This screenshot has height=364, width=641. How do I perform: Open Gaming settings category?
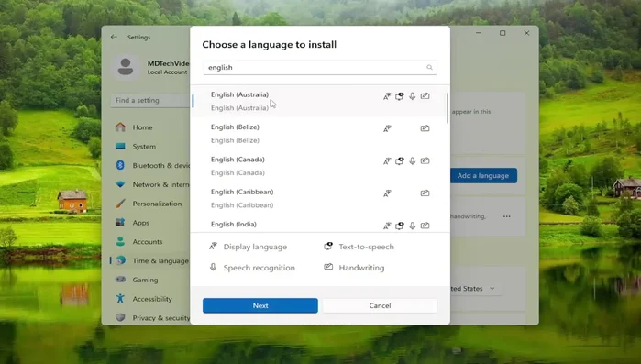tap(145, 280)
